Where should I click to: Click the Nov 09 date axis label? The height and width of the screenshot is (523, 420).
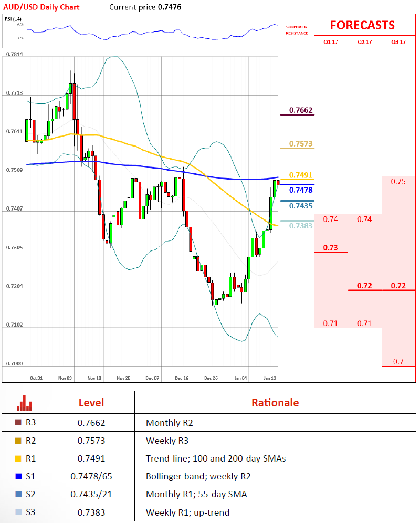tap(65, 378)
